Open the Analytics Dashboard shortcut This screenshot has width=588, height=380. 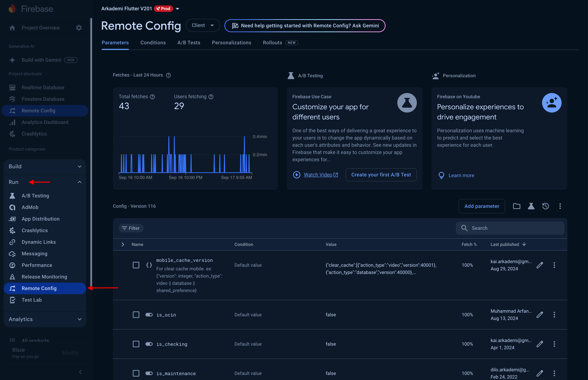(45, 122)
